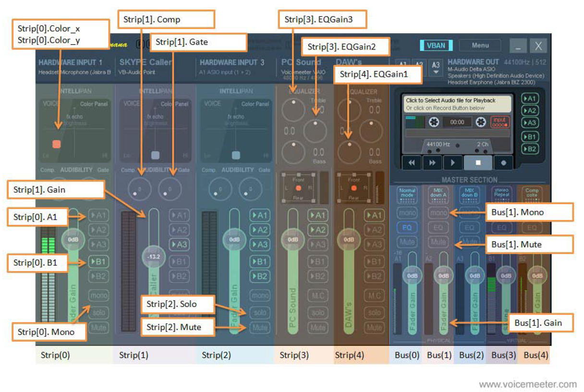
Task: Enable EQ on master bus A3
Action: click(x=469, y=227)
